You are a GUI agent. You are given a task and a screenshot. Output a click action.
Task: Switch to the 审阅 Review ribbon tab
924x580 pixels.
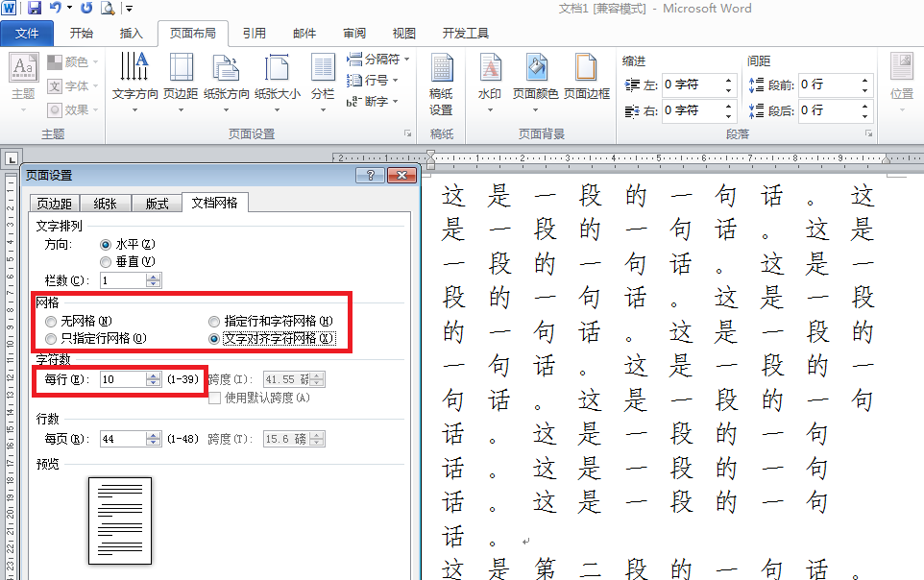[x=354, y=34]
